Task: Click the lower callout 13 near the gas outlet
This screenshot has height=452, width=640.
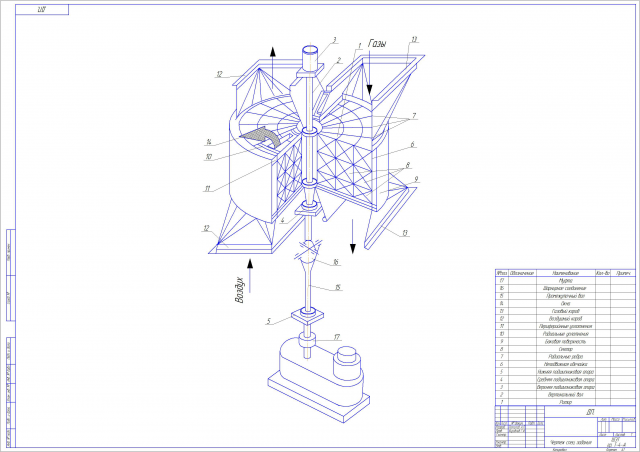Action: click(x=404, y=233)
